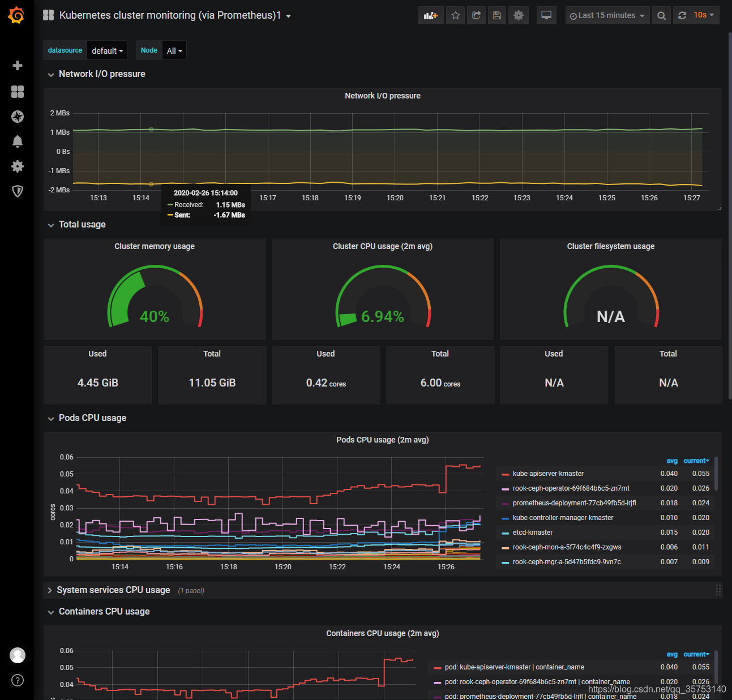Image resolution: width=732 pixels, height=700 pixels.
Task: Open the Dashboards grid icon in sidebar
Action: tap(18, 92)
